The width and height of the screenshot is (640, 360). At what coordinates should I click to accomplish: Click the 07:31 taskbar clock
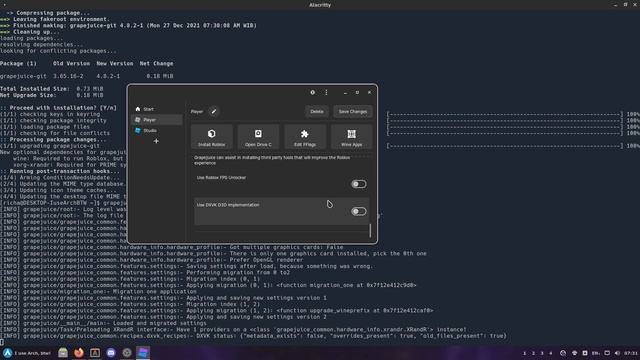click(631, 353)
